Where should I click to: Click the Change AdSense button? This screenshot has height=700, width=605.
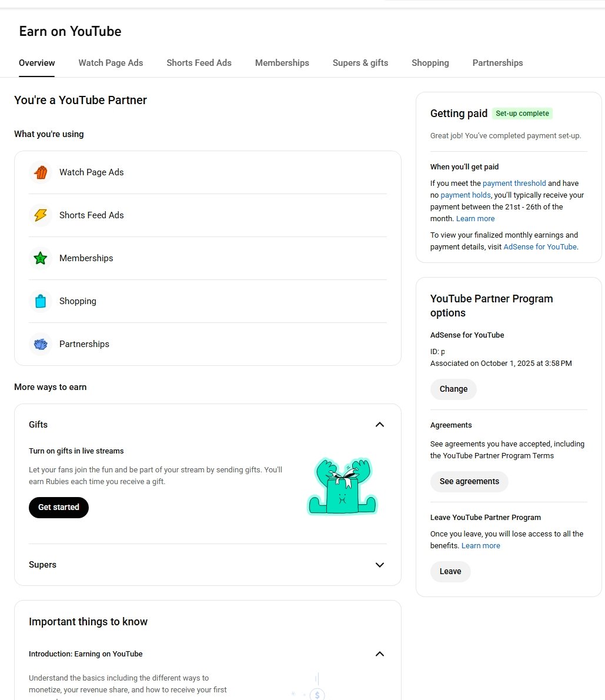(x=453, y=389)
